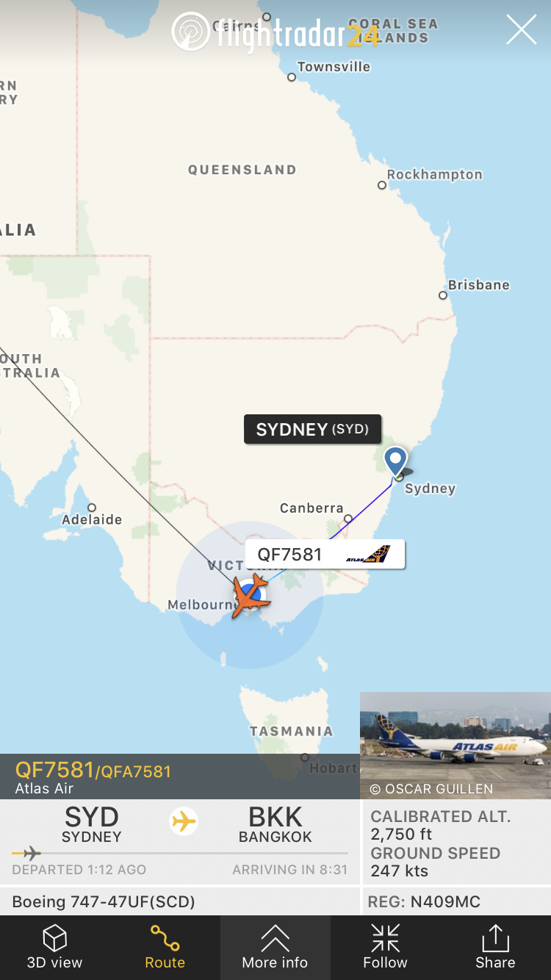Tap the blue Sydney location pin
Viewport: 551px width, 980px height.
point(396,462)
